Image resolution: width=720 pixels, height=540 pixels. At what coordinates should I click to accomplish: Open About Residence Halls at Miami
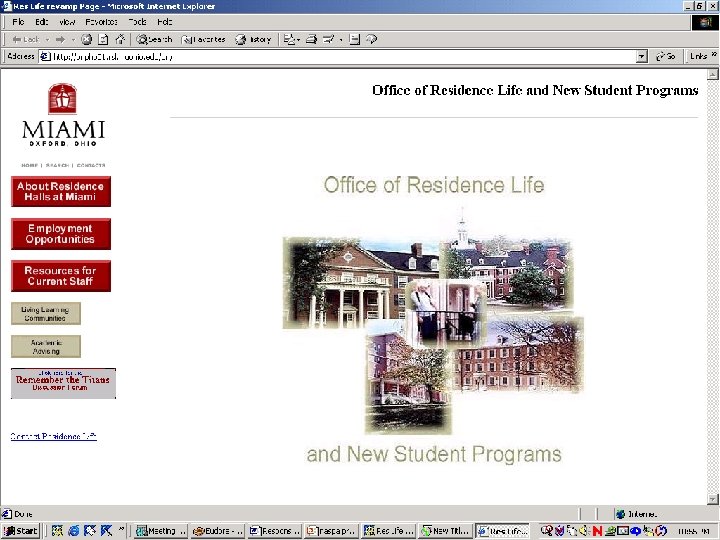[61, 191]
